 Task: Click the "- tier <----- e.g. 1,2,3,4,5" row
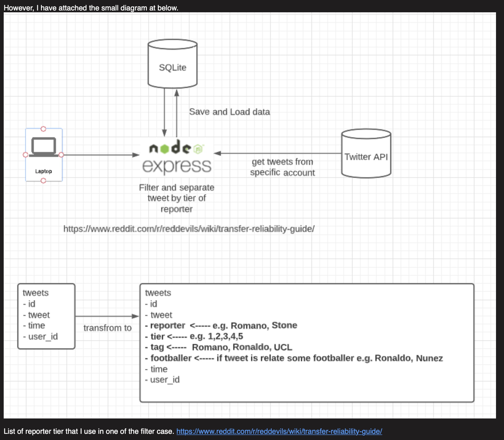[194, 336]
